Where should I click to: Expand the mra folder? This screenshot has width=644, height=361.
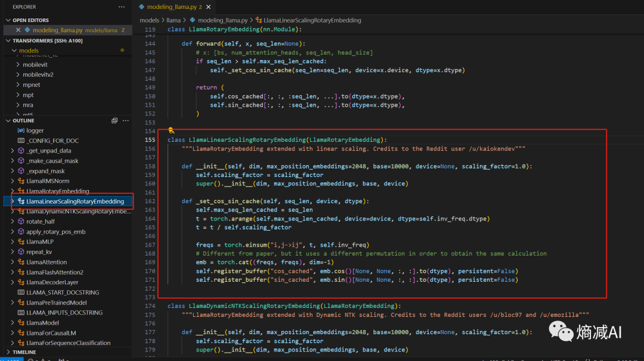coord(18,105)
